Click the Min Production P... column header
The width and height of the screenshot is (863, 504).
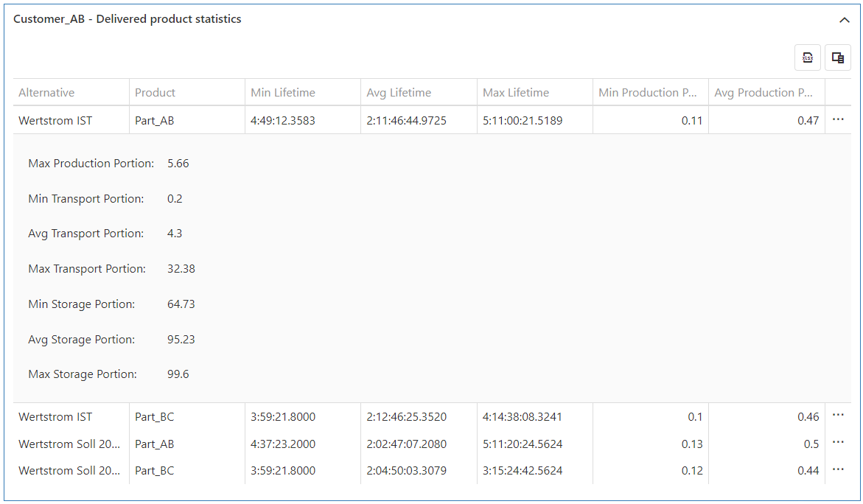[x=649, y=92]
